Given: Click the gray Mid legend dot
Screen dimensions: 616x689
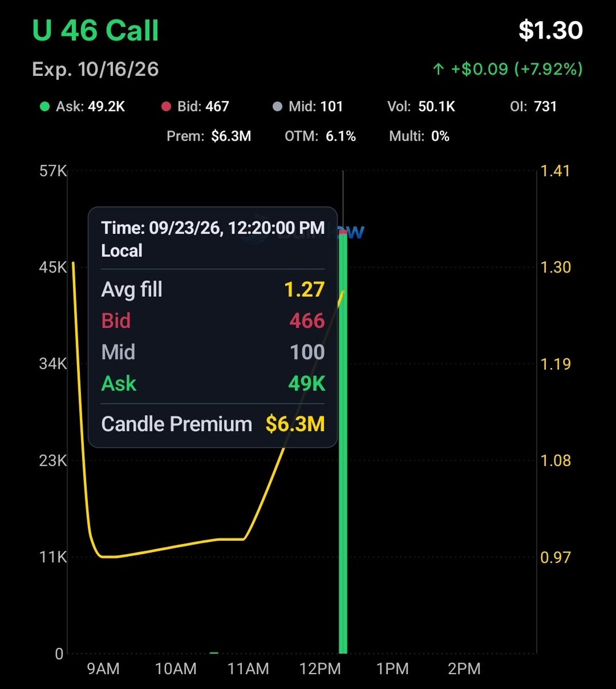Looking at the screenshot, I should click(x=278, y=107).
